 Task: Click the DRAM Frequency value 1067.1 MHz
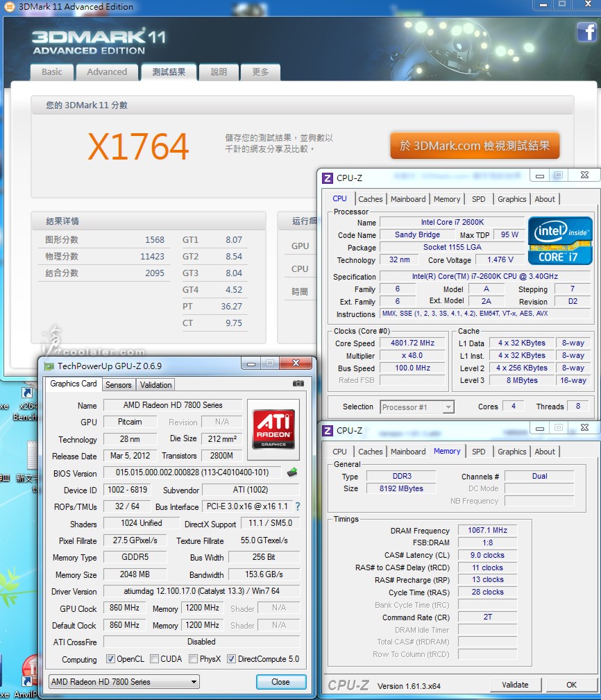(488, 530)
